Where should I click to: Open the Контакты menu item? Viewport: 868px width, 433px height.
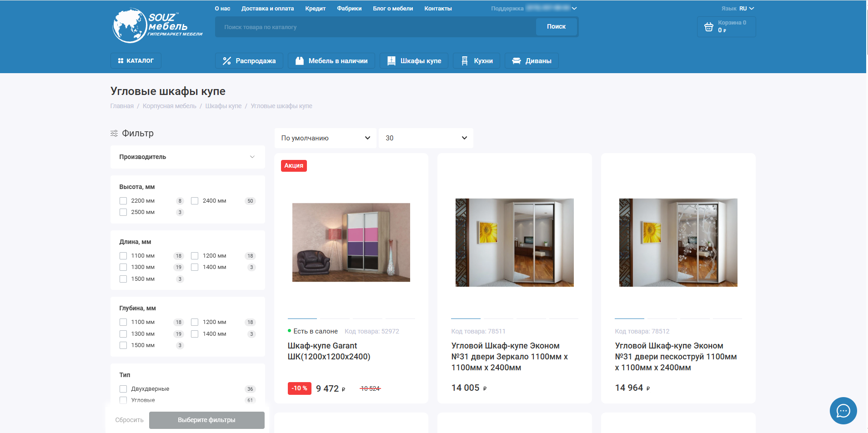438,9
